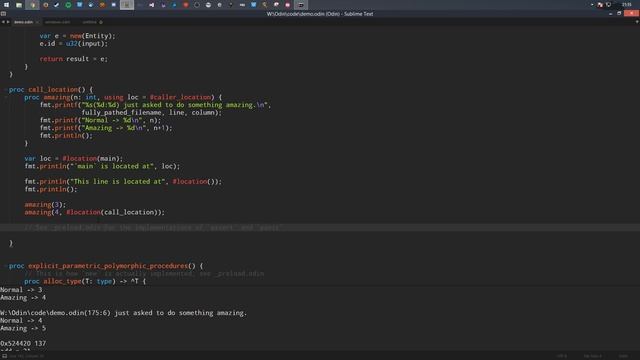The image size is (640, 360).
Task: Toggle the panel switcher icon in status bar
Action: tap(4, 356)
